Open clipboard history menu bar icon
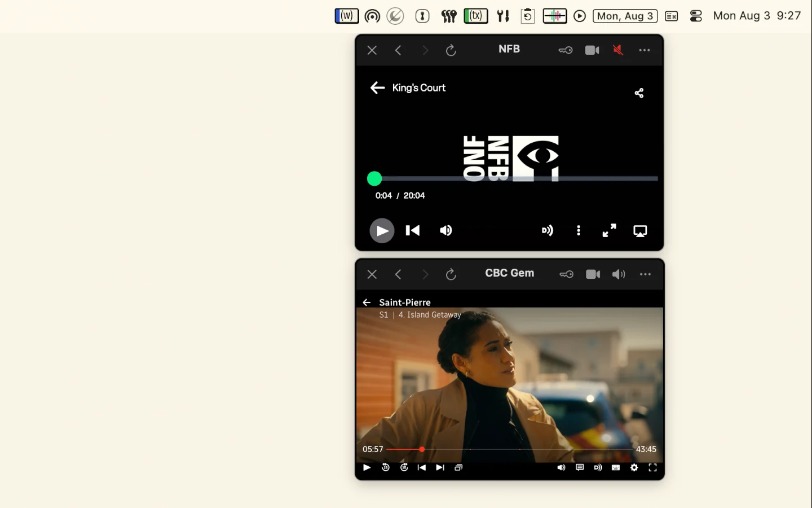The height and width of the screenshot is (508, 812). tap(528, 16)
